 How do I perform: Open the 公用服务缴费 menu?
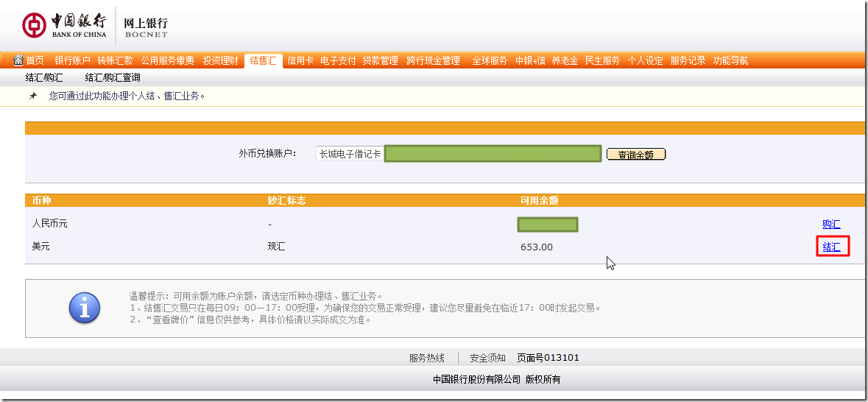pyautogui.click(x=168, y=61)
